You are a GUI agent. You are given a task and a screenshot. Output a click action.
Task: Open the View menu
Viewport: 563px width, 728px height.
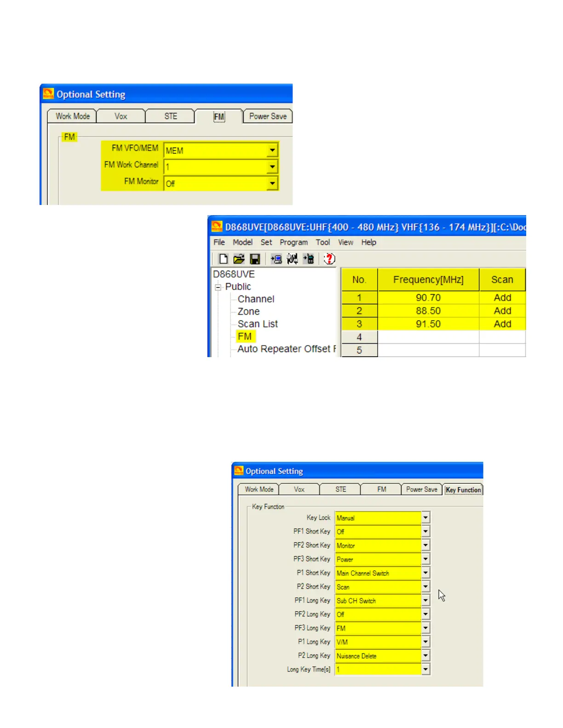pyautogui.click(x=346, y=242)
